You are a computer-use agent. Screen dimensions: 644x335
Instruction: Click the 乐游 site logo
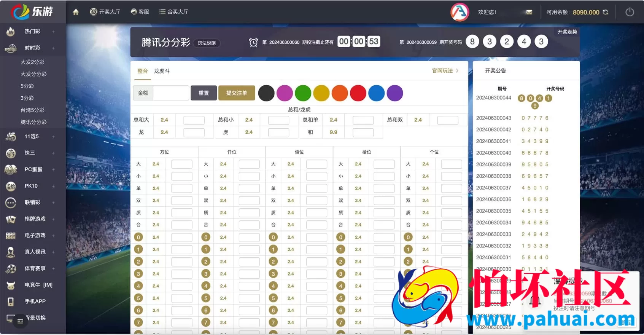pyautogui.click(x=32, y=12)
